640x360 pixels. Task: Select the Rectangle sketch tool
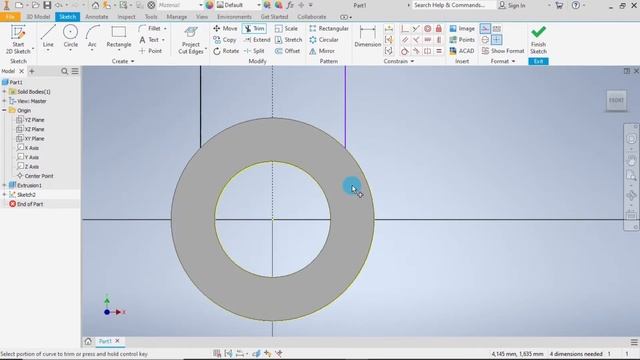(x=119, y=36)
